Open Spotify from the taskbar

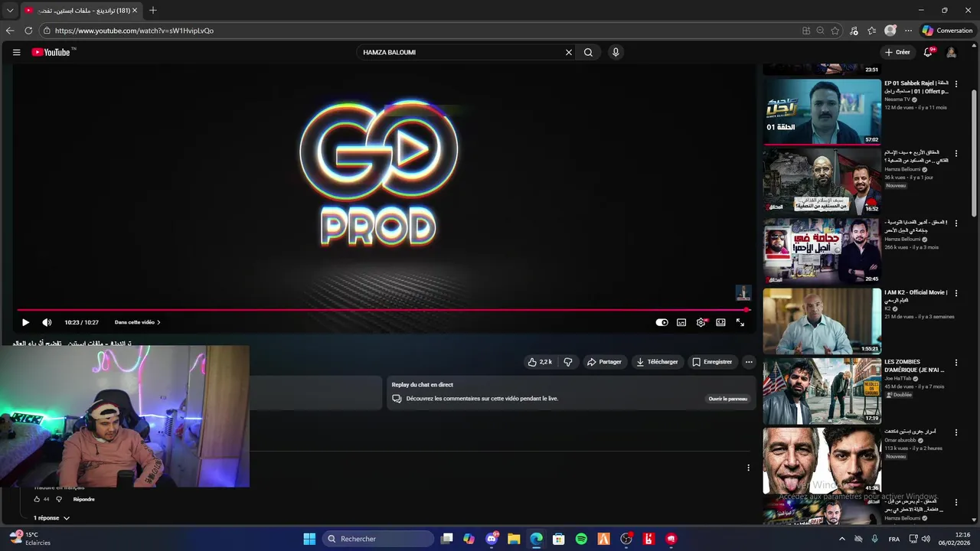[x=581, y=539]
